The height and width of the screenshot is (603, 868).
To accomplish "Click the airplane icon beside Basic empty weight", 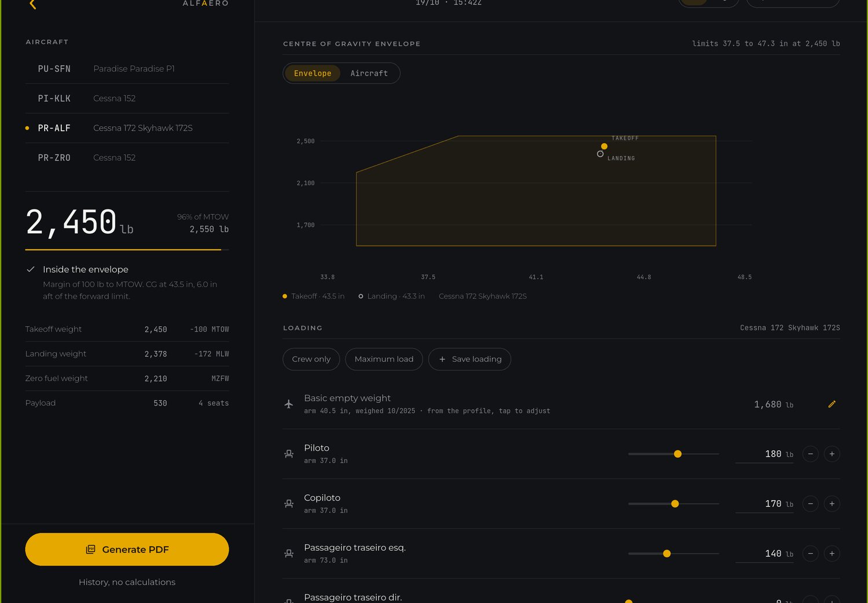I will tap(289, 404).
